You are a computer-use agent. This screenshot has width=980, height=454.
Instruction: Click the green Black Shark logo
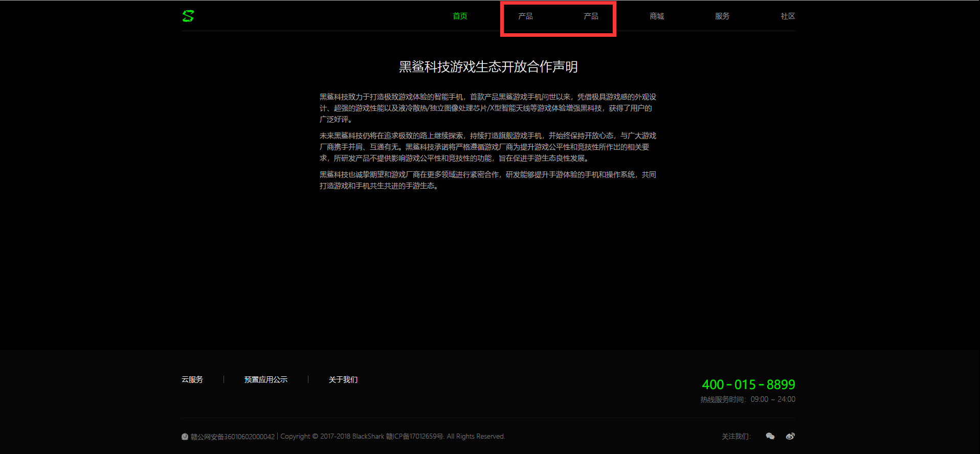click(x=188, y=16)
